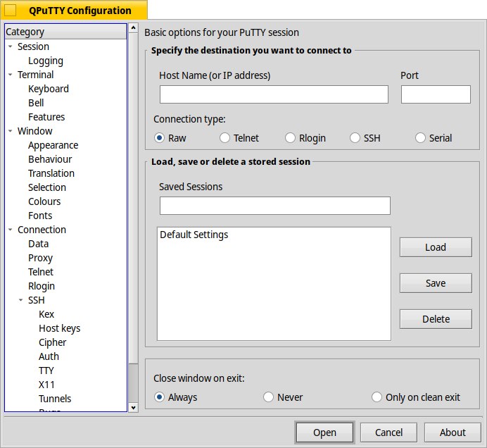Select the SSH category in tree
This screenshot has height=448, width=487.
tap(37, 300)
